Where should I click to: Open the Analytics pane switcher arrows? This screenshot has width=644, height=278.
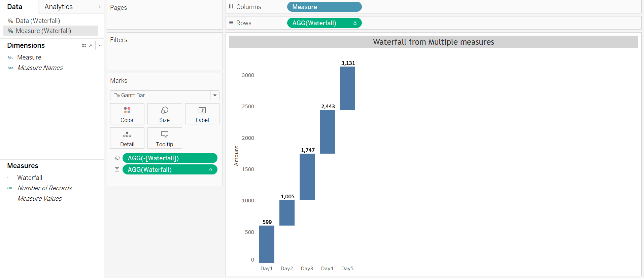100,7
